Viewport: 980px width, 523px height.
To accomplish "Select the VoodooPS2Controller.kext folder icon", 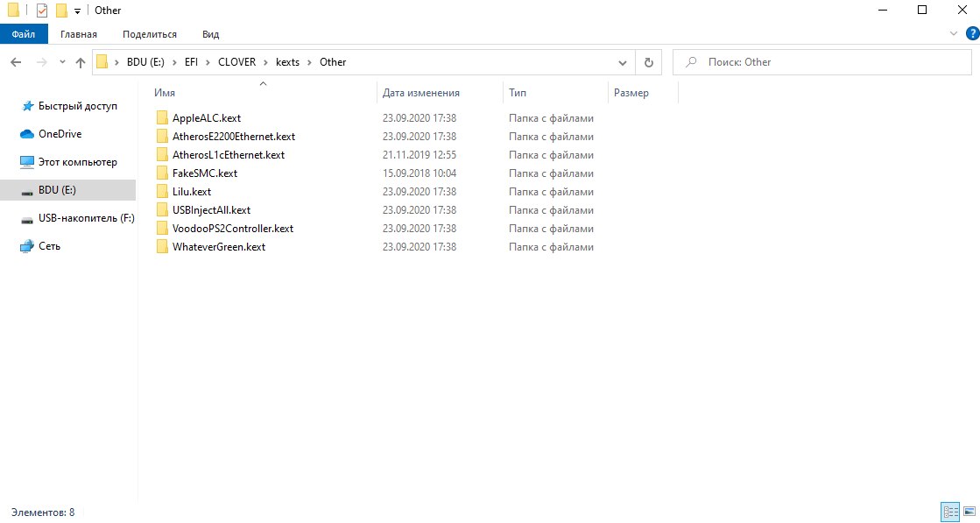I will click(x=162, y=229).
